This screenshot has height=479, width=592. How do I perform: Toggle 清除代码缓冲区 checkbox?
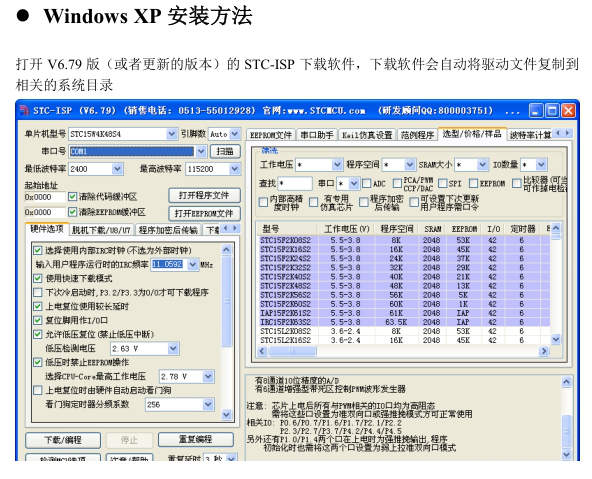[72, 197]
